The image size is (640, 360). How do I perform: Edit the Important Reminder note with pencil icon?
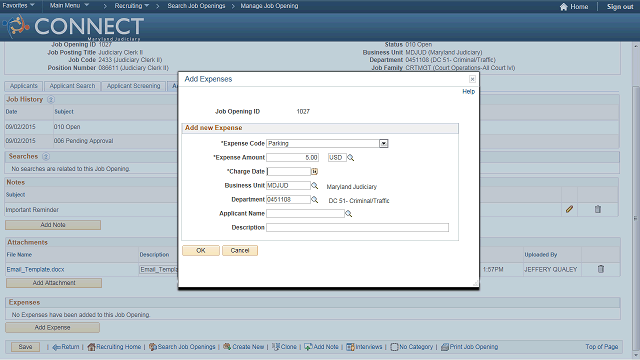[569, 209]
